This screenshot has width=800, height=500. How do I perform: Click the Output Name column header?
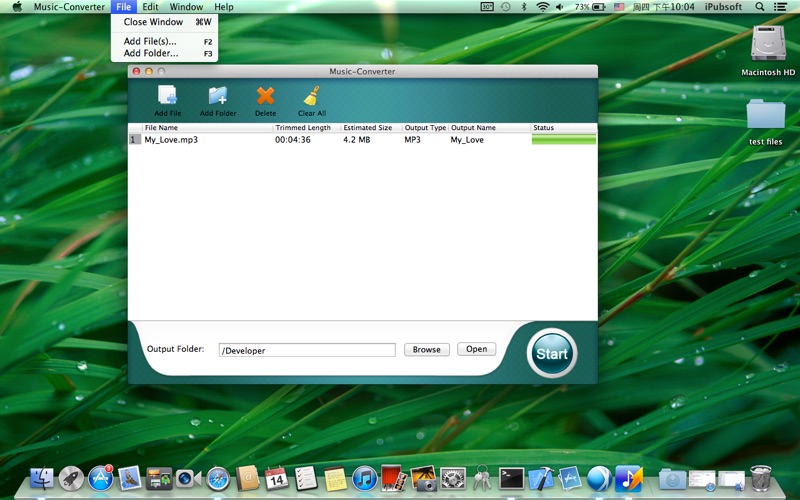point(489,128)
